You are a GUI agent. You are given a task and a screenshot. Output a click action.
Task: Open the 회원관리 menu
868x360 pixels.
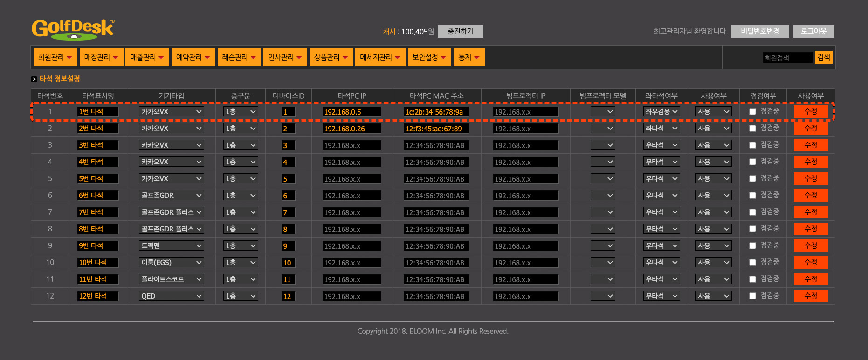click(x=55, y=57)
